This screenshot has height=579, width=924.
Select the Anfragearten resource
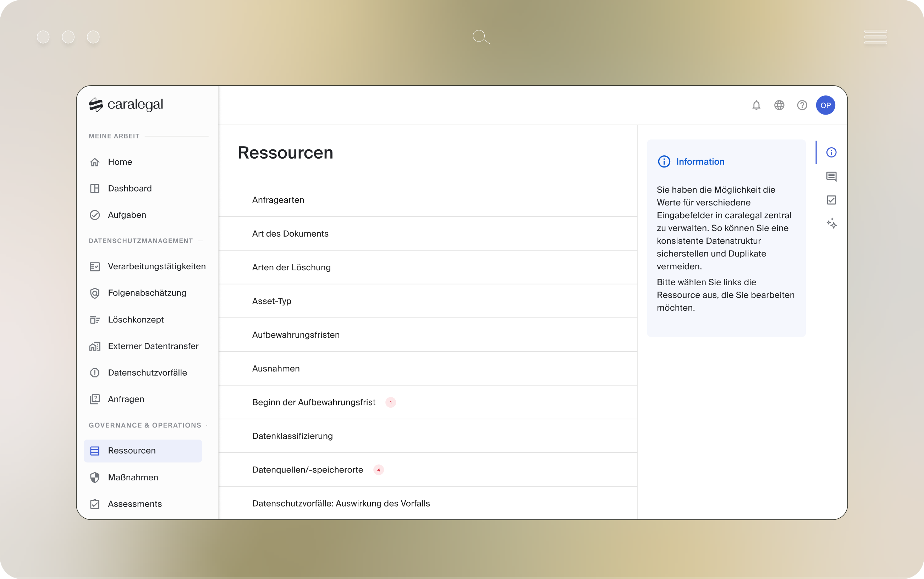pos(278,199)
